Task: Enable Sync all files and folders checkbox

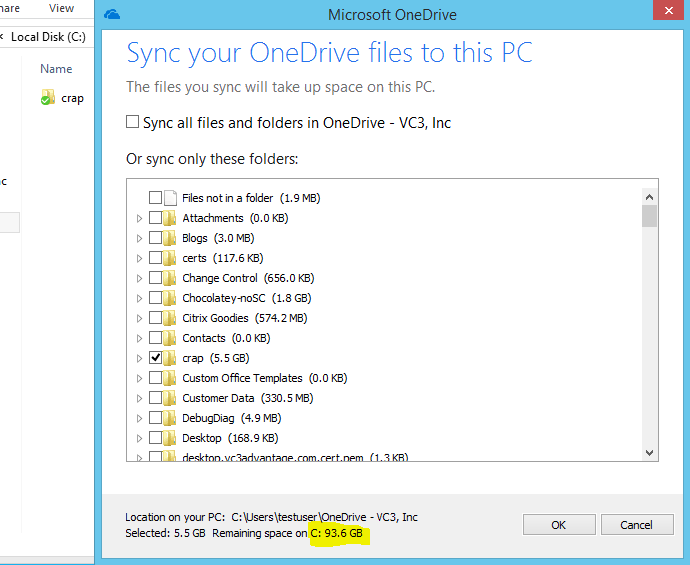Action: click(132, 121)
